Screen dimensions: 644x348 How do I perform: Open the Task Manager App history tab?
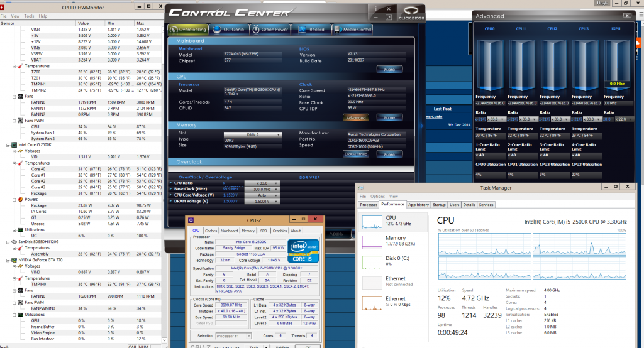(x=418, y=204)
